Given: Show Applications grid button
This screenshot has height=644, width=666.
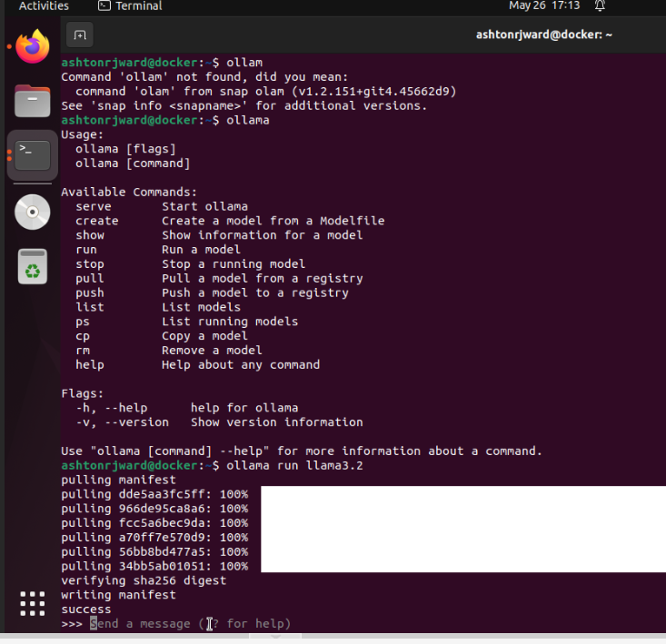Looking at the screenshot, I should click(x=33, y=603).
